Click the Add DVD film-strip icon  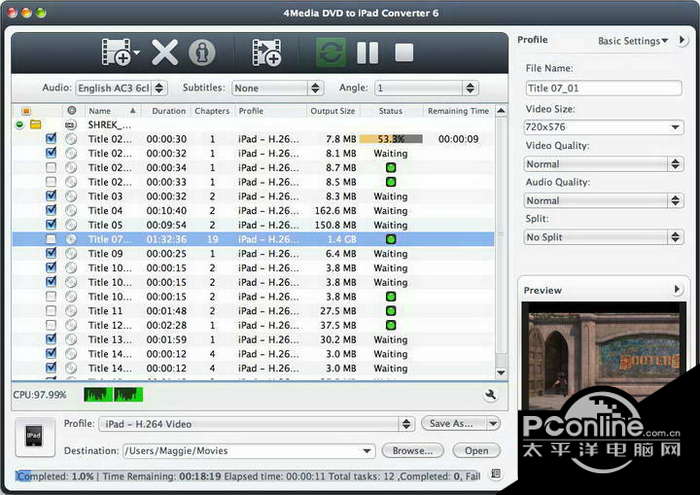click(x=116, y=52)
